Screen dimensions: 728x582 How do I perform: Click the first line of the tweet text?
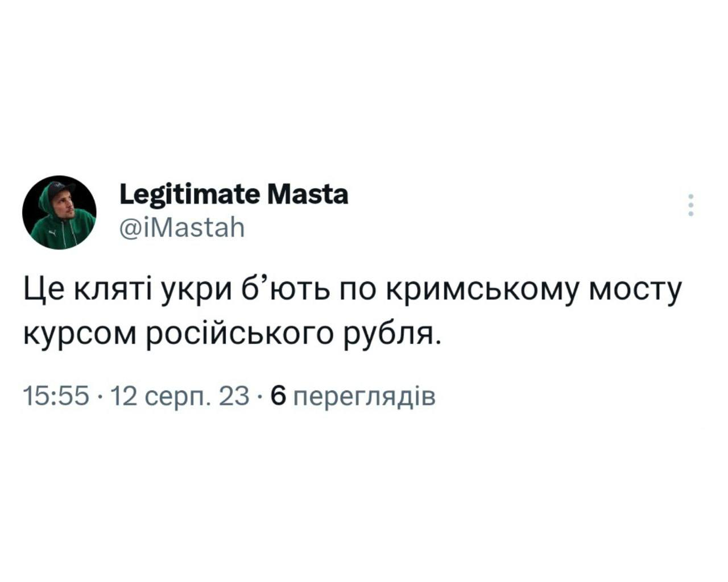(x=351, y=290)
